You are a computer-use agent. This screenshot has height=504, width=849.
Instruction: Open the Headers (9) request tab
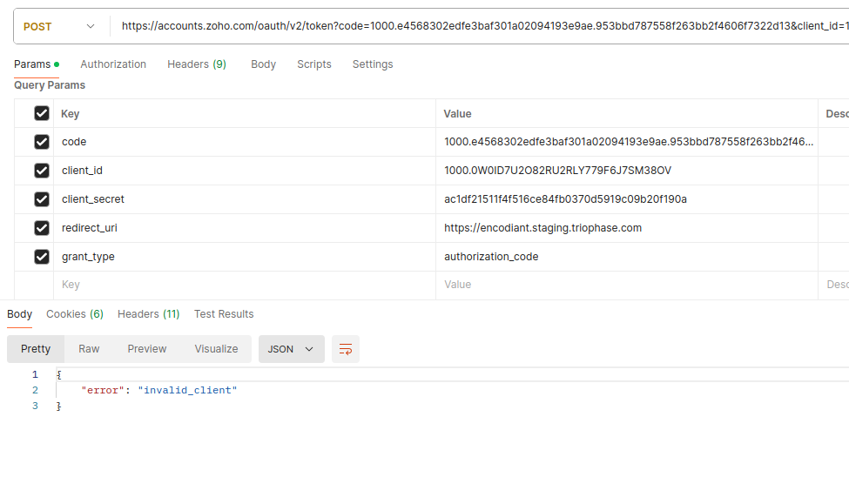click(x=196, y=64)
